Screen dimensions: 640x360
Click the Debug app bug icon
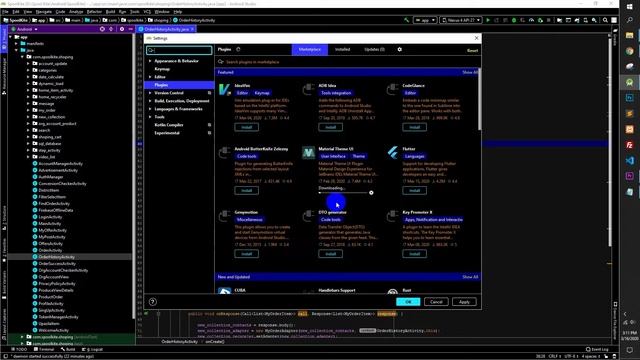point(514,20)
